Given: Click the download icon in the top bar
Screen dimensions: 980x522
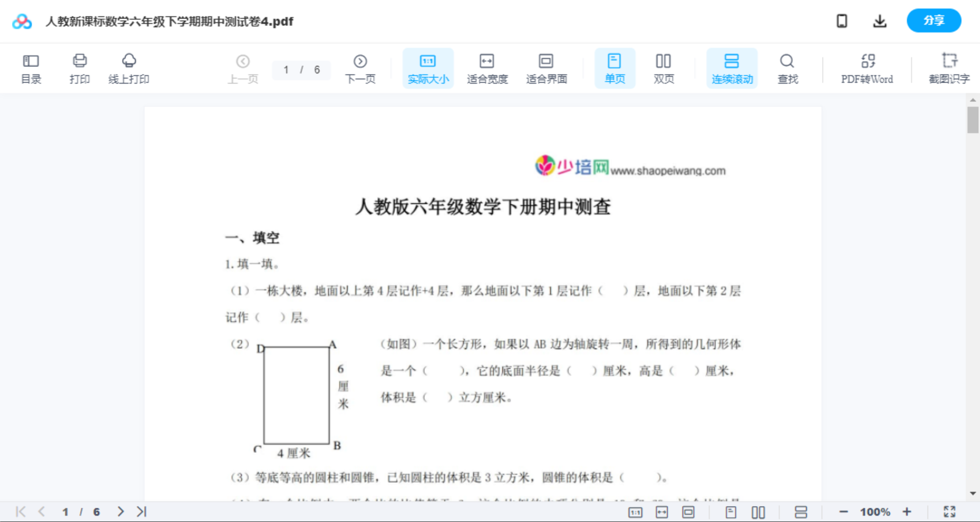Looking at the screenshot, I should 880,20.
